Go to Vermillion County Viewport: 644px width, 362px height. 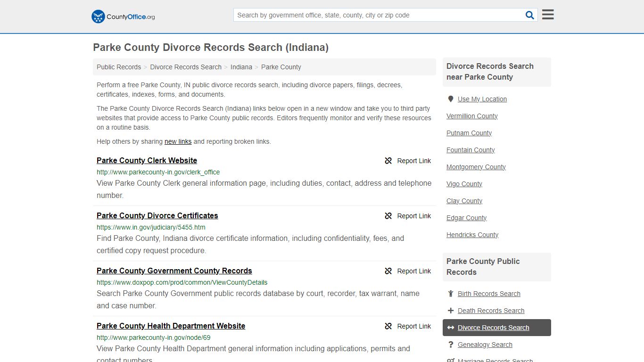click(472, 116)
